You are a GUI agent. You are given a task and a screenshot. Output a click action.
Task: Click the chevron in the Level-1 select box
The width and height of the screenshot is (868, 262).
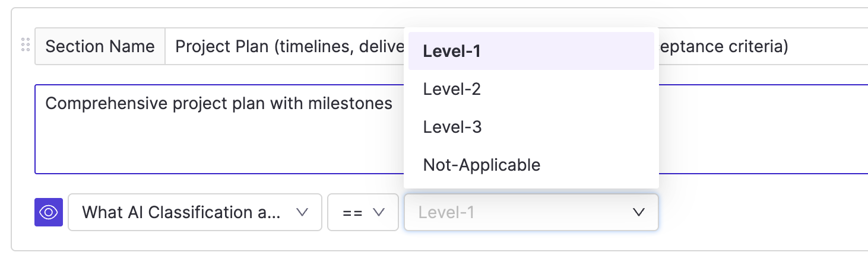(x=639, y=212)
